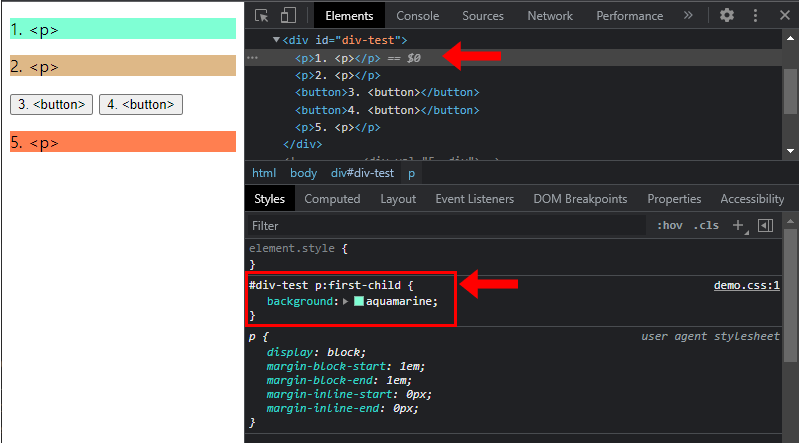
Task: Click the ellipsis beside the selected p element
Action: coord(253,59)
